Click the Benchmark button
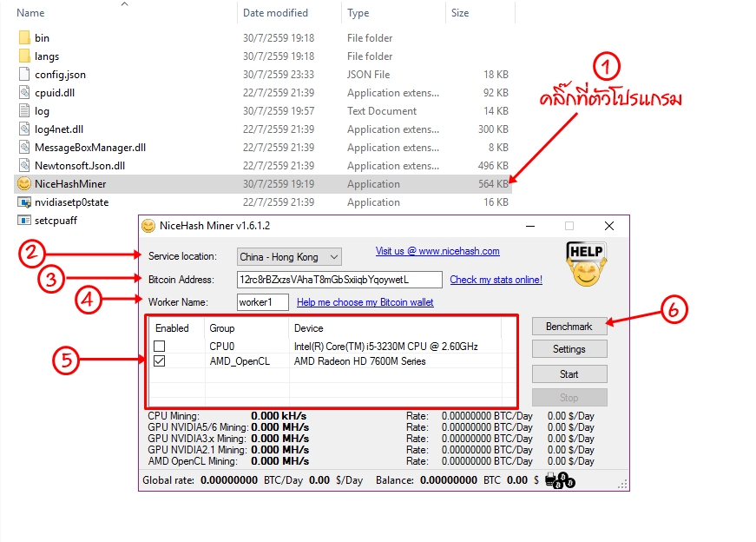The width and height of the screenshot is (756, 542). click(569, 327)
